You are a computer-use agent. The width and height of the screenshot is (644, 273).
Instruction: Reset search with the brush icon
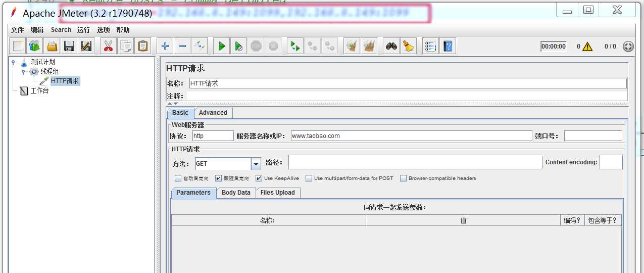click(408, 47)
